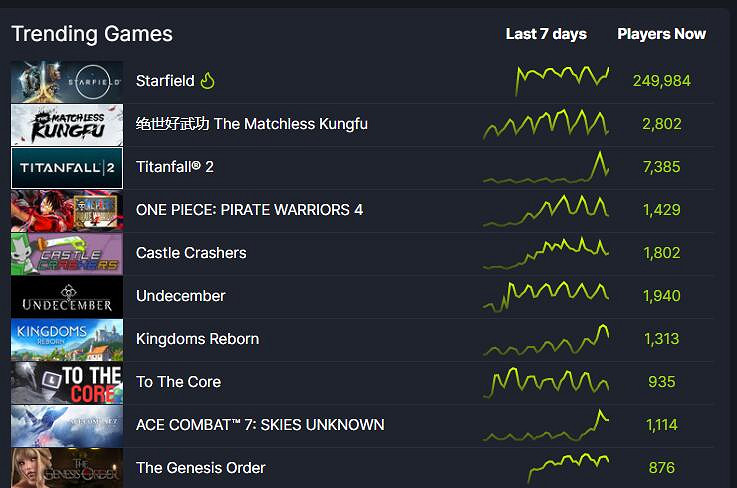This screenshot has height=488, width=737.
Task: Click the Titanfall 2 cover thumbnail
Action: click(x=67, y=168)
